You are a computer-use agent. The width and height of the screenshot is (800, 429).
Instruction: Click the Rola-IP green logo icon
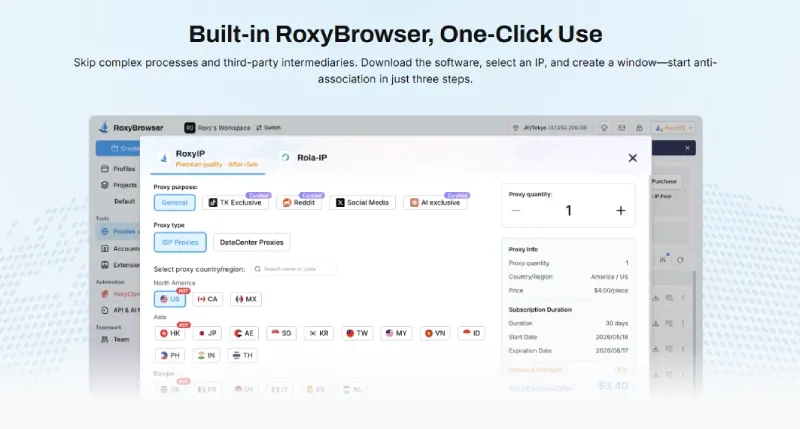pos(286,158)
